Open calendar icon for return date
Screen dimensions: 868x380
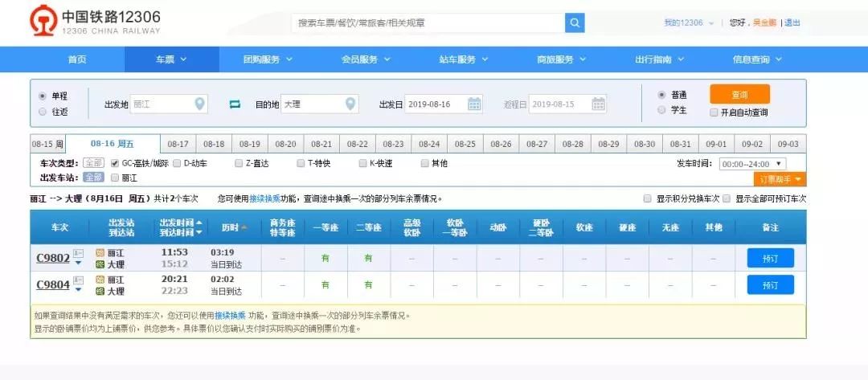[x=599, y=104]
